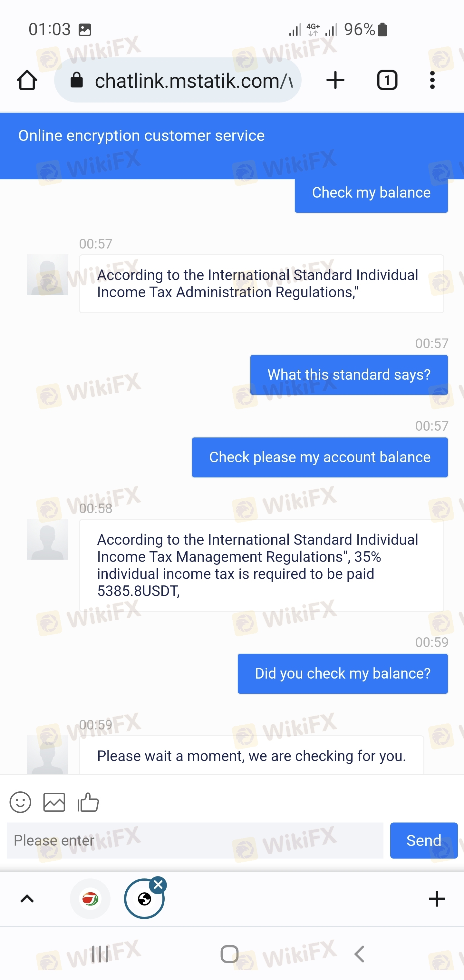This screenshot has width=464, height=980.
Task: Tap the plus button in bottom bar
Action: click(x=437, y=899)
